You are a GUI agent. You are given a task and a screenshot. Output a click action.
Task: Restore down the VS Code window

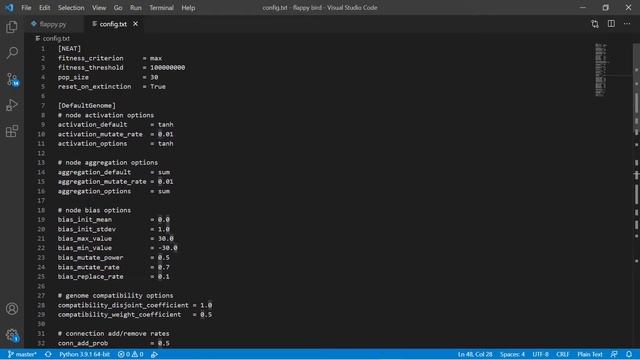606,7
